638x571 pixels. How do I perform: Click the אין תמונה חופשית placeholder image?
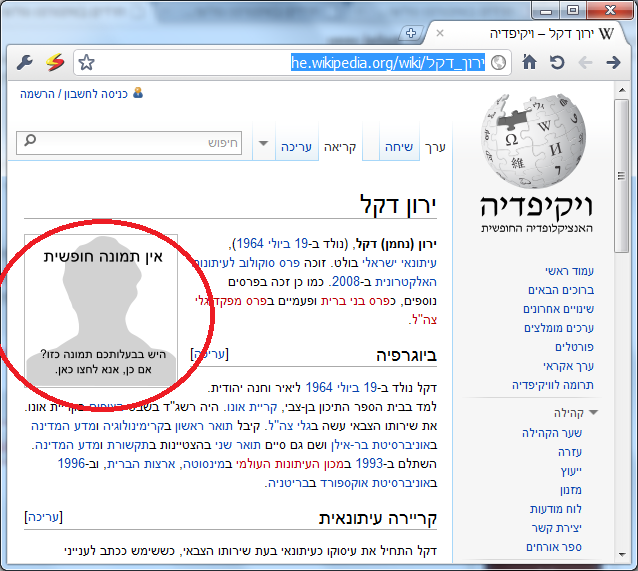[x=101, y=311]
